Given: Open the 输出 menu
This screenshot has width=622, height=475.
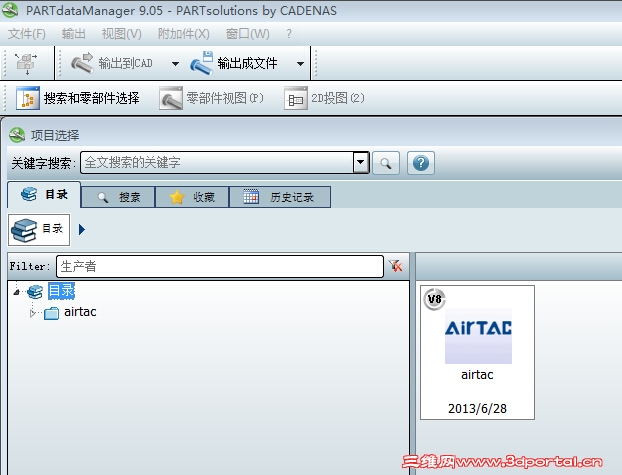Looking at the screenshot, I should [73, 34].
